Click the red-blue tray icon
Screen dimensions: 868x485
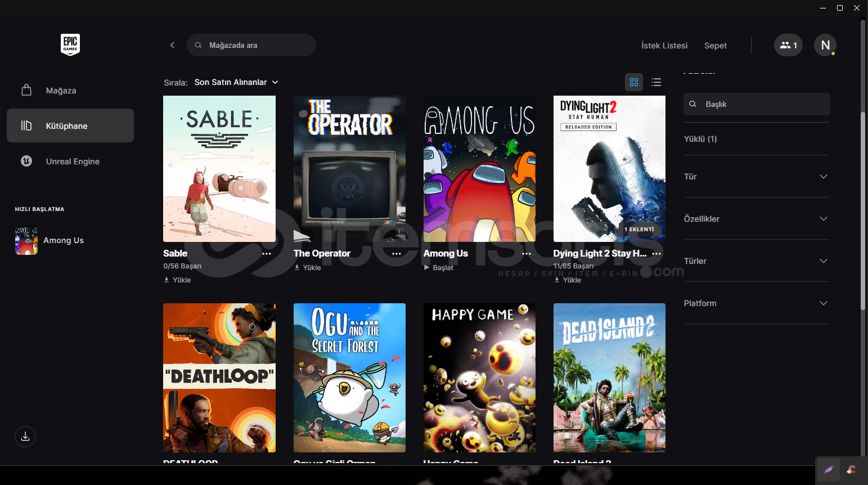tap(851, 469)
